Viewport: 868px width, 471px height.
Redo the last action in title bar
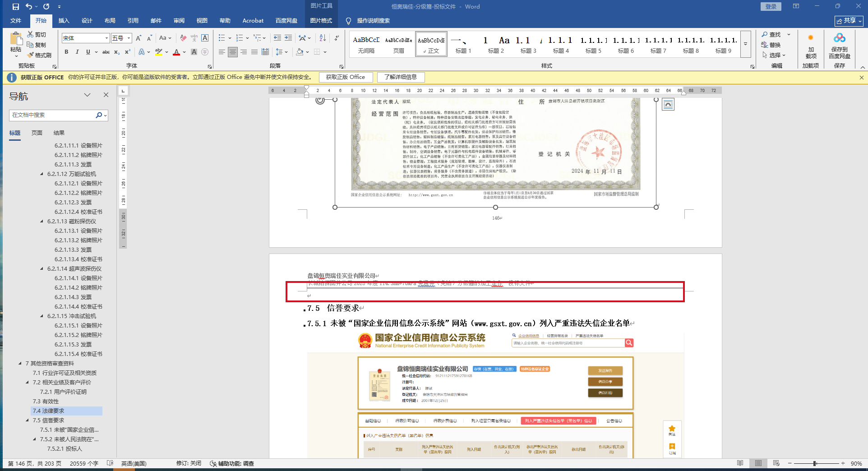[x=46, y=7]
